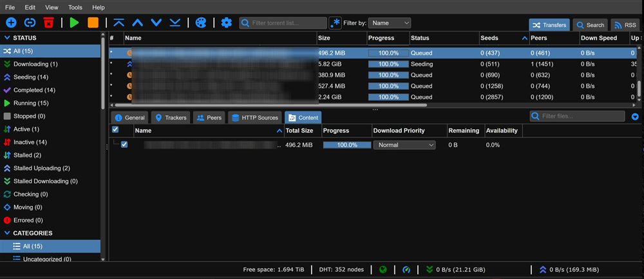
Task: Toggle alternative speed limits speedometer icon
Action: (406, 269)
